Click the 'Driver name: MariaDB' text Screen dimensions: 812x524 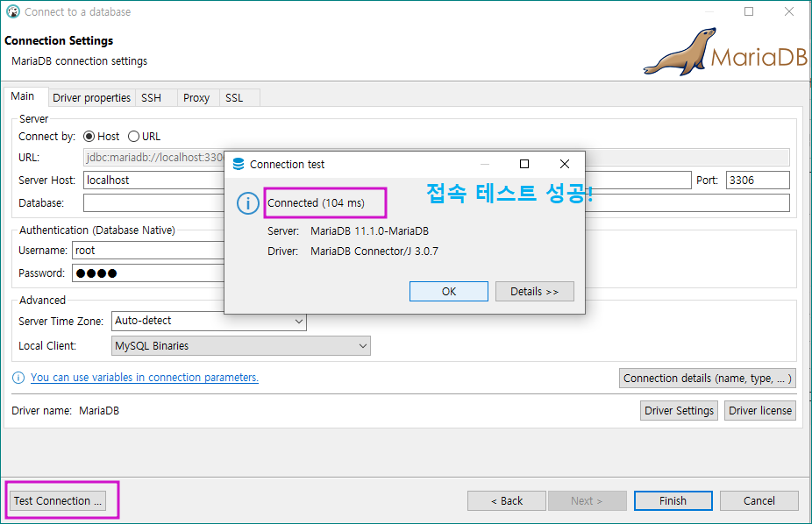pos(65,411)
